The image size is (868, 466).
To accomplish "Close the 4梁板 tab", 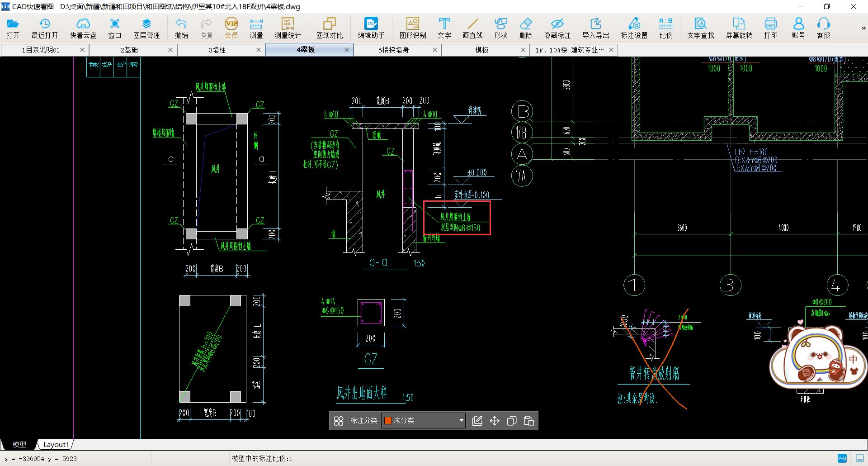I will pos(347,50).
